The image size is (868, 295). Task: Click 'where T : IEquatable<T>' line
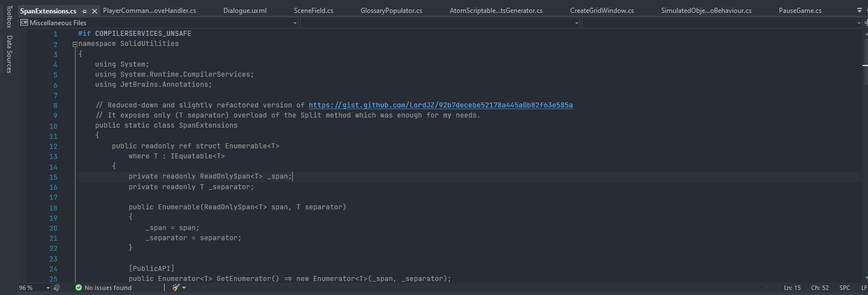(x=176, y=156)
